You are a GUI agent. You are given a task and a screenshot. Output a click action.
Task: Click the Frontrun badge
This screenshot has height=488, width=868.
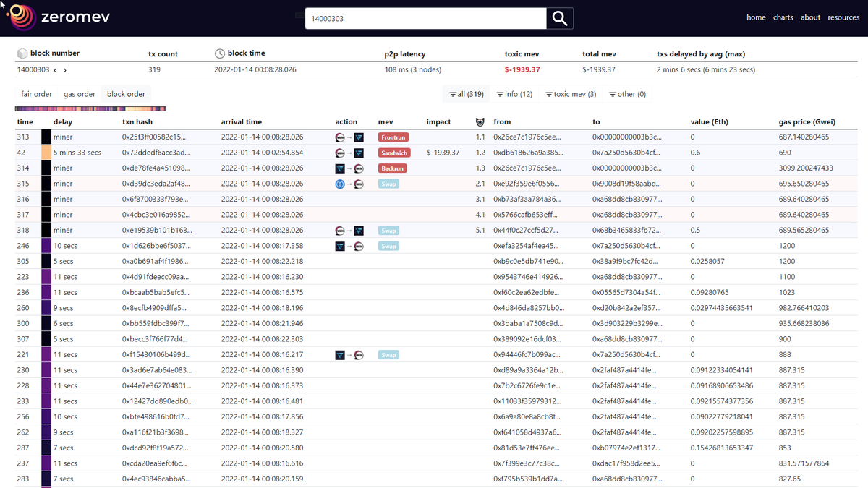pyautogui.click(x=393, y=137)
